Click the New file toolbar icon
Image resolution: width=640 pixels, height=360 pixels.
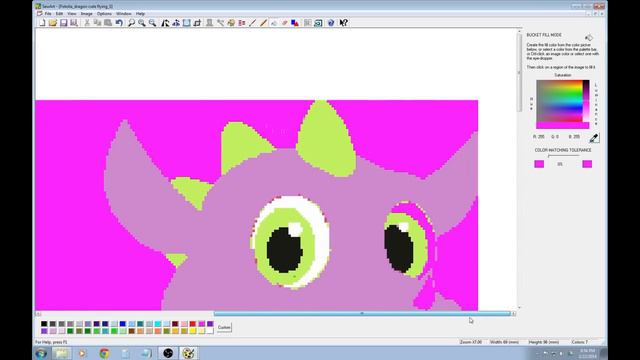[x=42, y=23]
